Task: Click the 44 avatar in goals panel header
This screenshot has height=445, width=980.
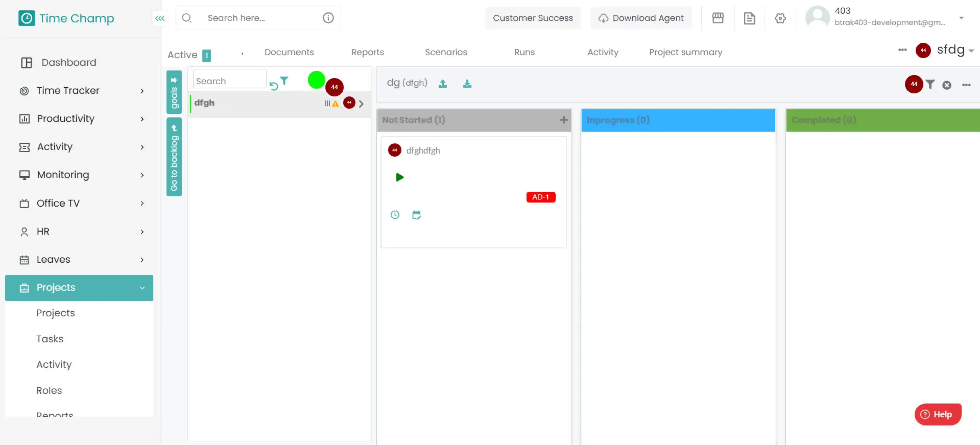Action: [x=334, y=87]
